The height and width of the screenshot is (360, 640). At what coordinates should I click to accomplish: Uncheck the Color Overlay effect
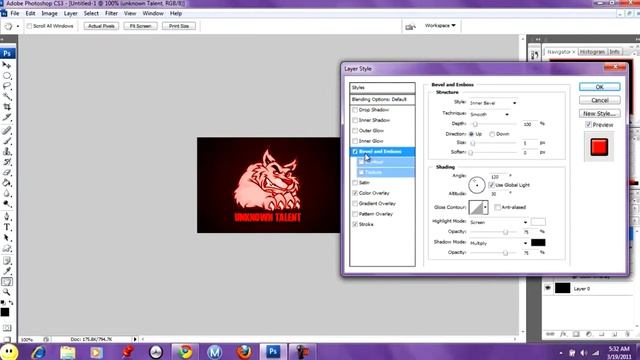pos(355,193)
